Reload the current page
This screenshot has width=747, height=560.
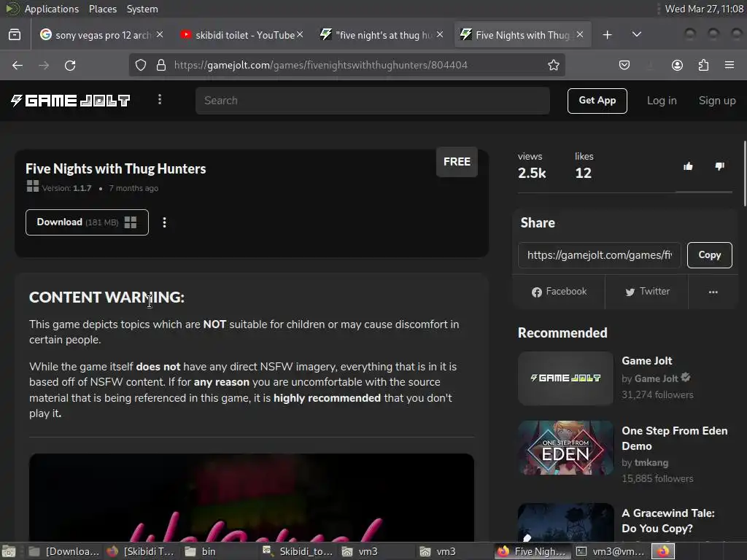click(70, 65)
